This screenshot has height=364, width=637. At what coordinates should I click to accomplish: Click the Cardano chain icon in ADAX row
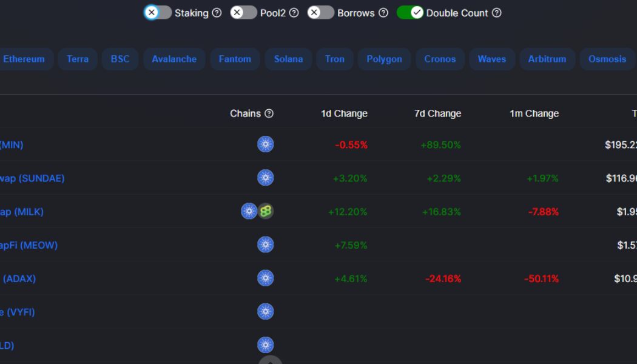266,278
